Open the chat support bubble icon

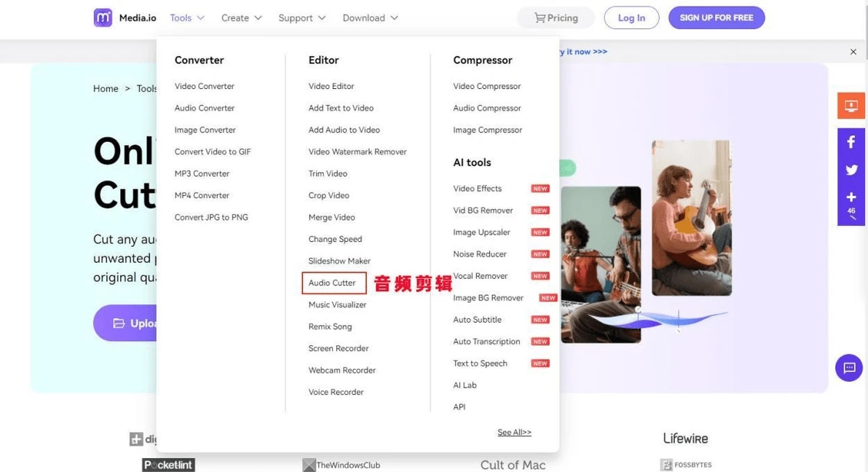coord(849,368)
